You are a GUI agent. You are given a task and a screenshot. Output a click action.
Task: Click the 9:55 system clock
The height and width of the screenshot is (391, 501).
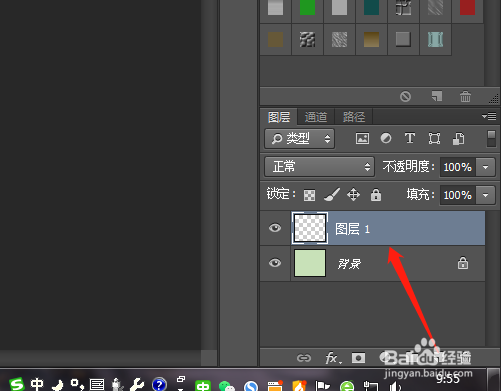click(448, 379)
